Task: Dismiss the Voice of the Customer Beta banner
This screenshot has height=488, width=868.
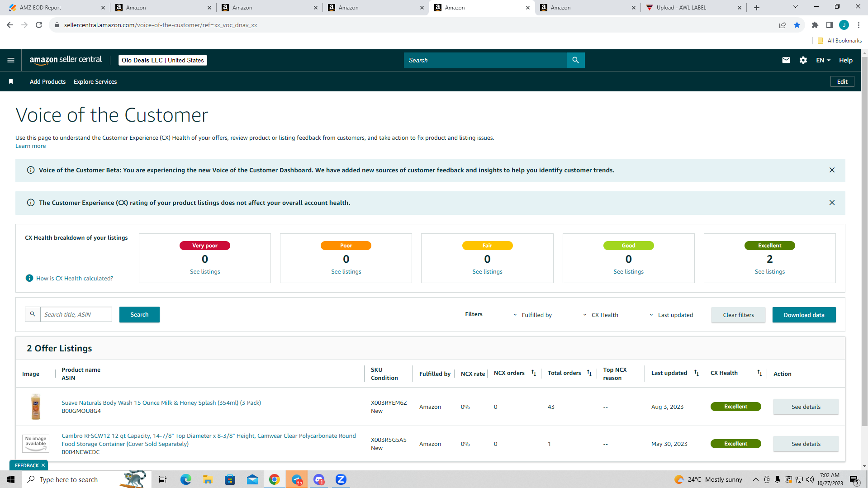Action: [832, 170]
